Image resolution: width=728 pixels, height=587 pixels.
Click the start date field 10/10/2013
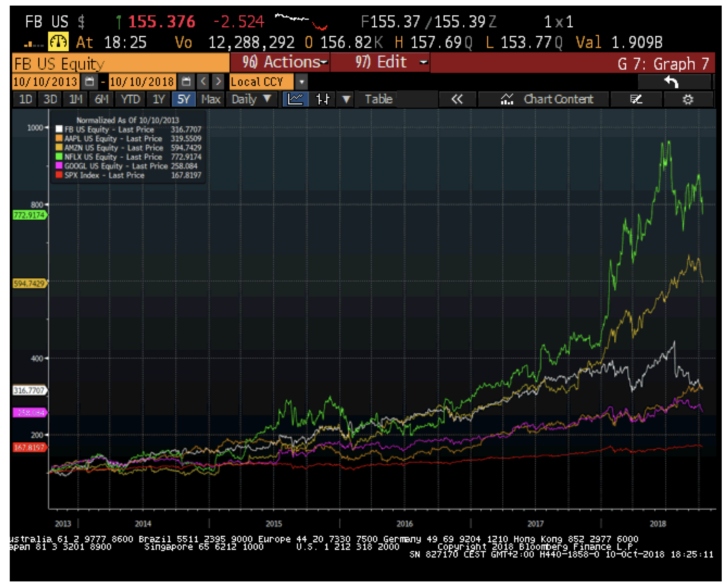[x=45, y=82]
